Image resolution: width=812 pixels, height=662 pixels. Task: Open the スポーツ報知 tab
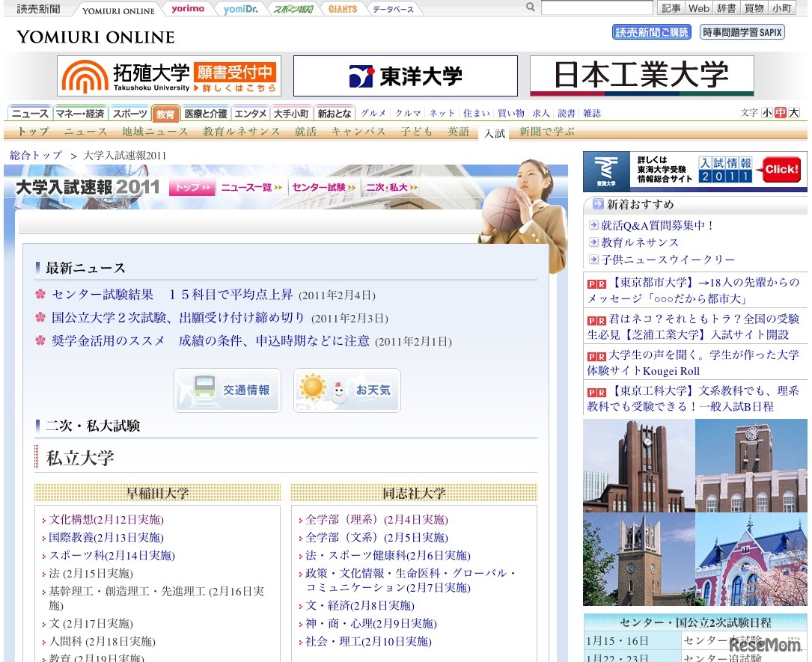[x=293, y=9]
